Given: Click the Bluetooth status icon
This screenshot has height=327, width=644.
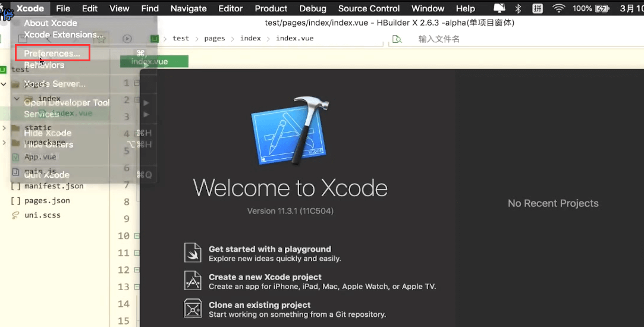Looking at the screenshot, I should [519, 8].
